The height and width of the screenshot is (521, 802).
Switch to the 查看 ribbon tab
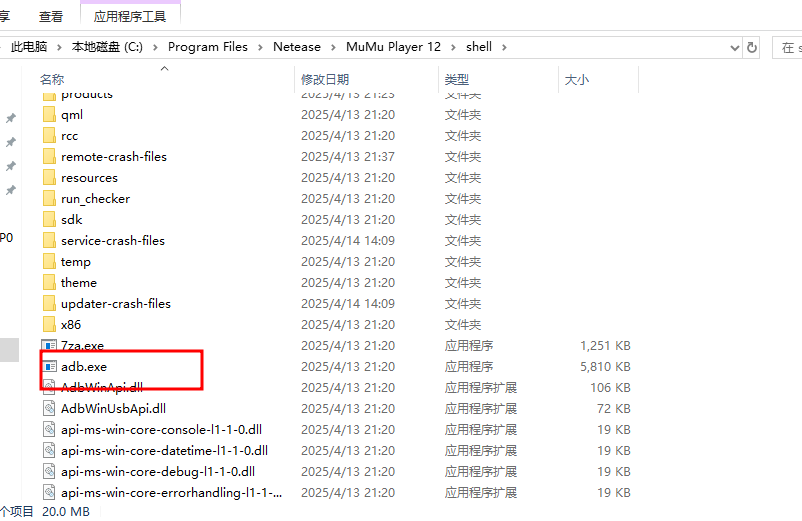[x=51, y=16]
